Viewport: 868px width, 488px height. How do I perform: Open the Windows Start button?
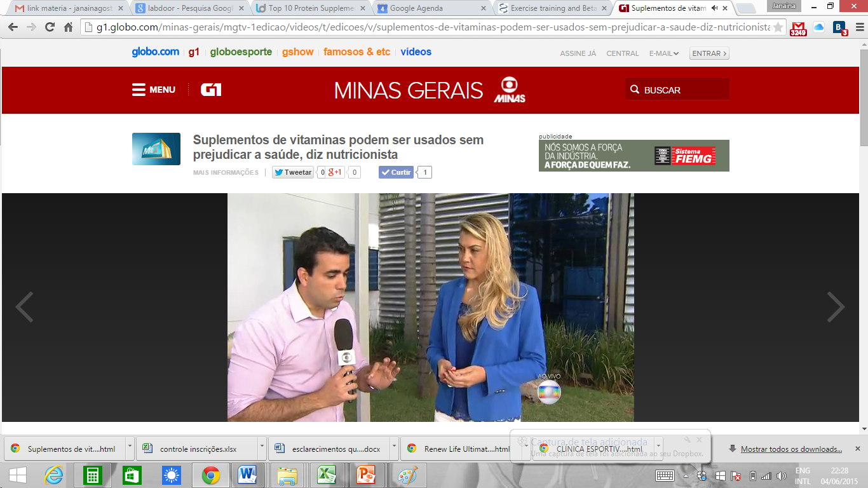click(x=18, y=475)
